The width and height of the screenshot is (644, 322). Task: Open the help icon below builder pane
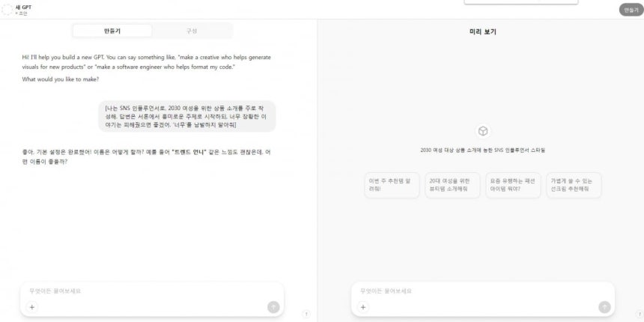[306, 315]
